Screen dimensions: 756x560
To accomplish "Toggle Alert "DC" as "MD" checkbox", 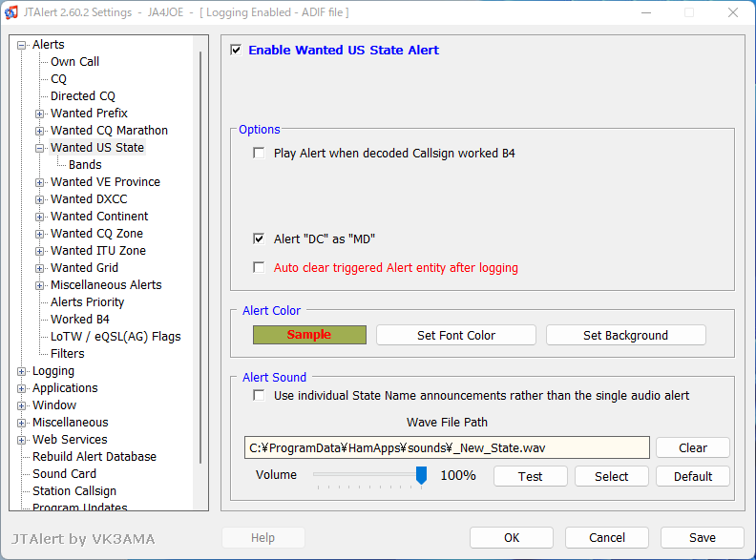I will [259, 239].
